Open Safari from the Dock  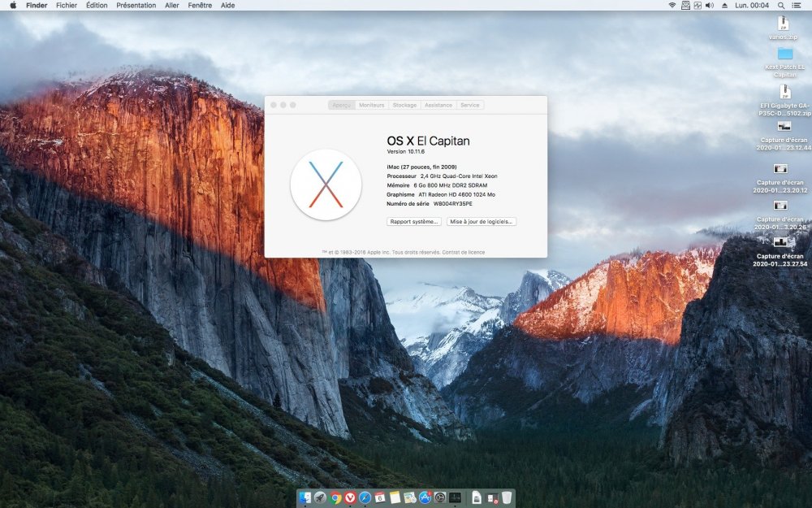pyautogui.click(x=365, y=497)
